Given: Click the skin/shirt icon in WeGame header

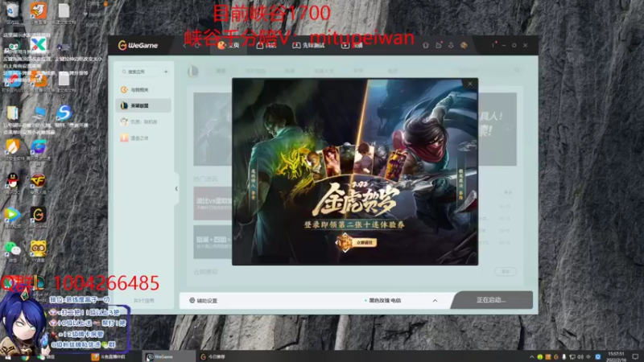Looking at the screenshot, I should 426,46.
